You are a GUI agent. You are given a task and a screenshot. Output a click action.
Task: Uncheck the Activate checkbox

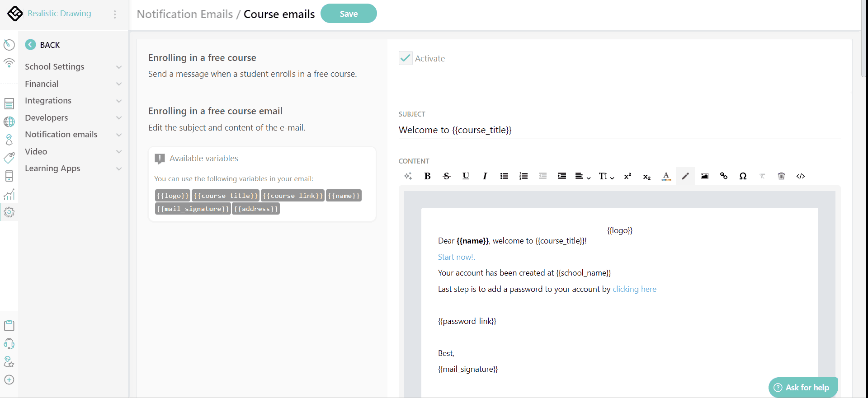tap(406, 58)
